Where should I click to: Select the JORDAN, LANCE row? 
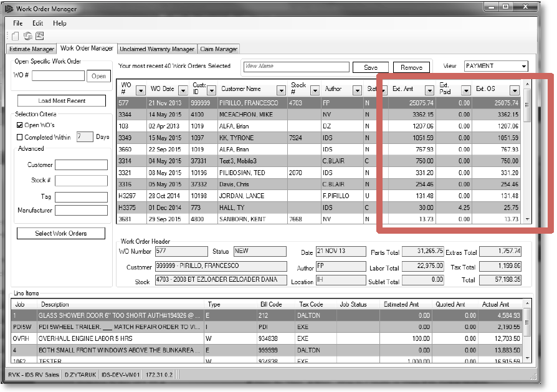click(318, 196)
